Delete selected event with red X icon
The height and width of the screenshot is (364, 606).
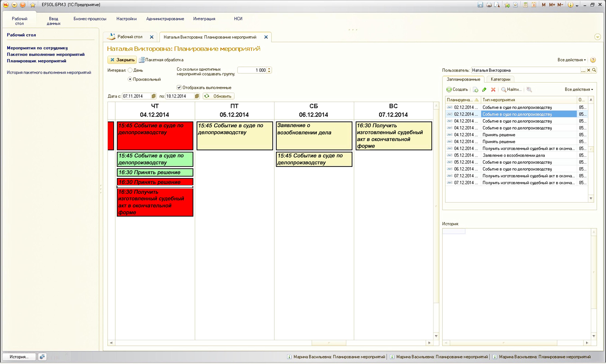pyautogui.click(x=493, y=90)
